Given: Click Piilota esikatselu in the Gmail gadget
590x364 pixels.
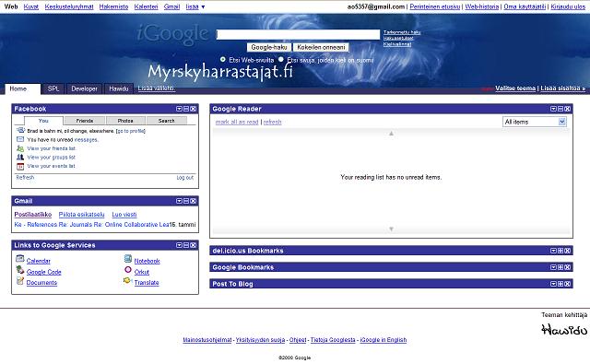Looking at the screenshot, I should click(82, 215).
